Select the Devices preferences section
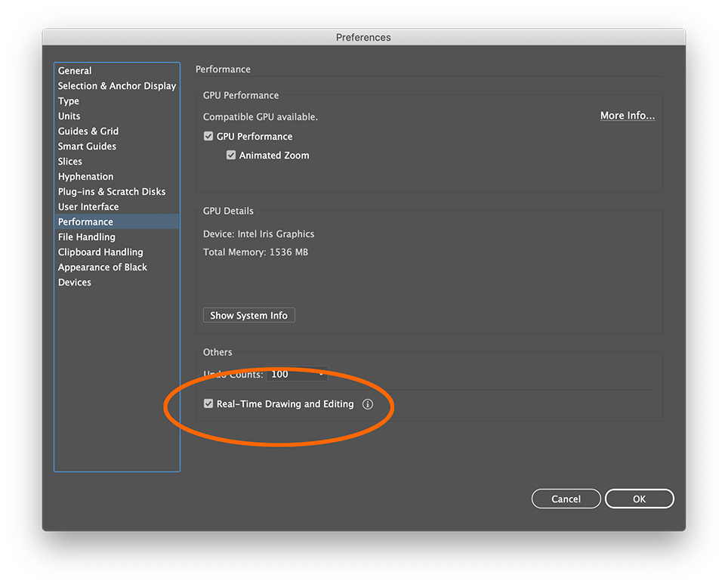 click(x=75, y=282)
